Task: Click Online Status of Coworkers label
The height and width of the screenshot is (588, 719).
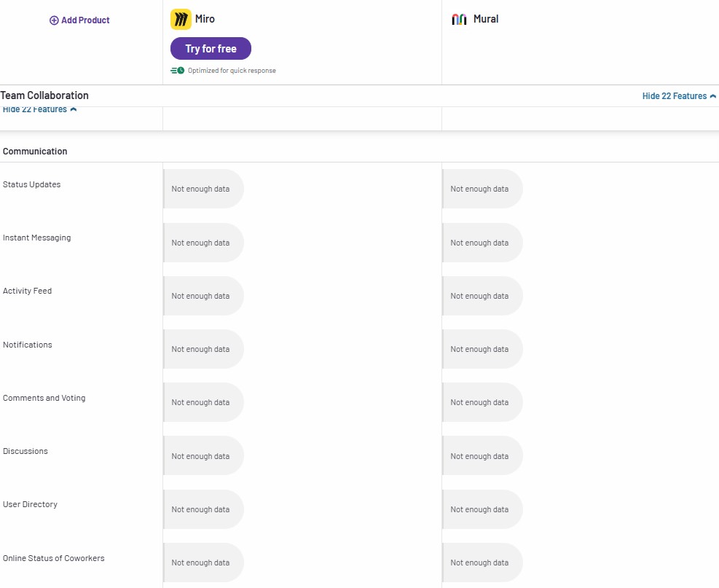Action: tap(54, 558)
